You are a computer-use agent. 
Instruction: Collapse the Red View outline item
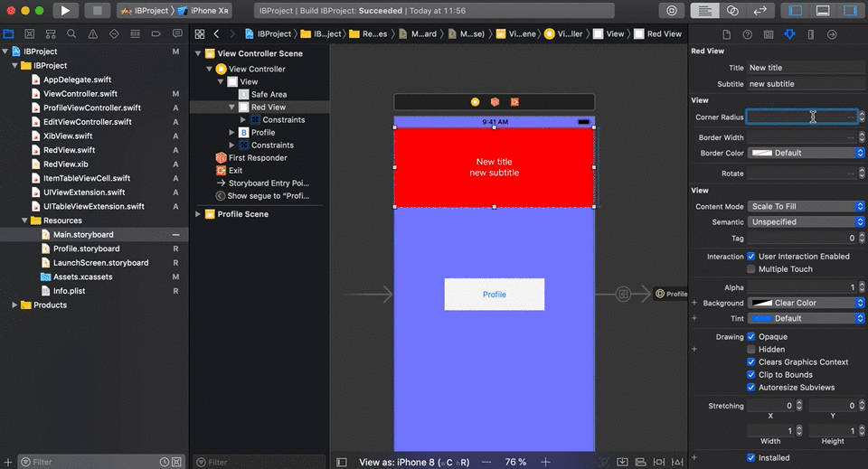pyautogui.click(x=232, y=107)
